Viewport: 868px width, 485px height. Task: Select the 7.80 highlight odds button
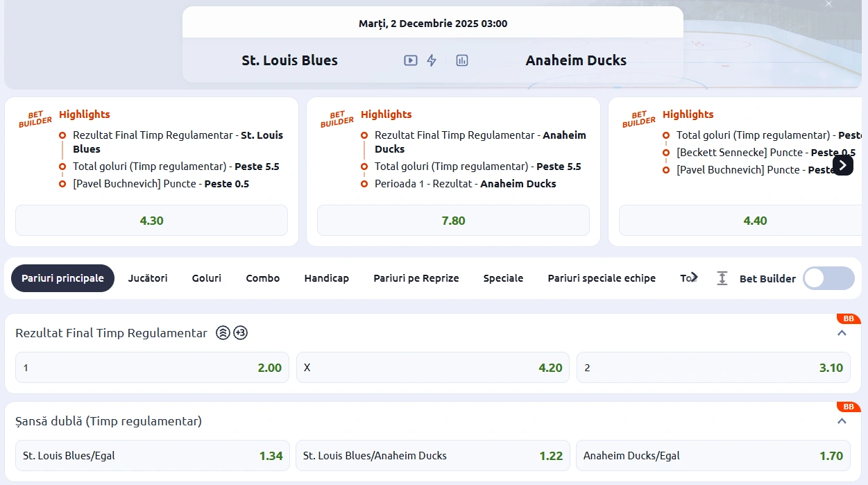pos(453,221)
